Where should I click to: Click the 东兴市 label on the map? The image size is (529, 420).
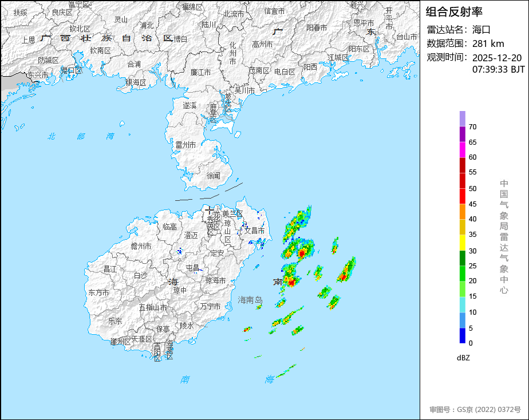pyautogui.click(x=38, y=75)
